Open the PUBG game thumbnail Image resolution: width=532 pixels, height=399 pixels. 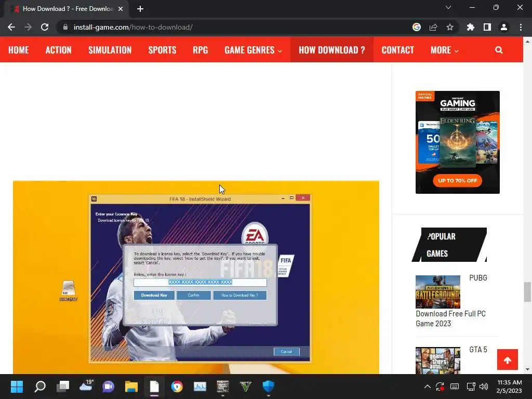click(x=437, y=291)
